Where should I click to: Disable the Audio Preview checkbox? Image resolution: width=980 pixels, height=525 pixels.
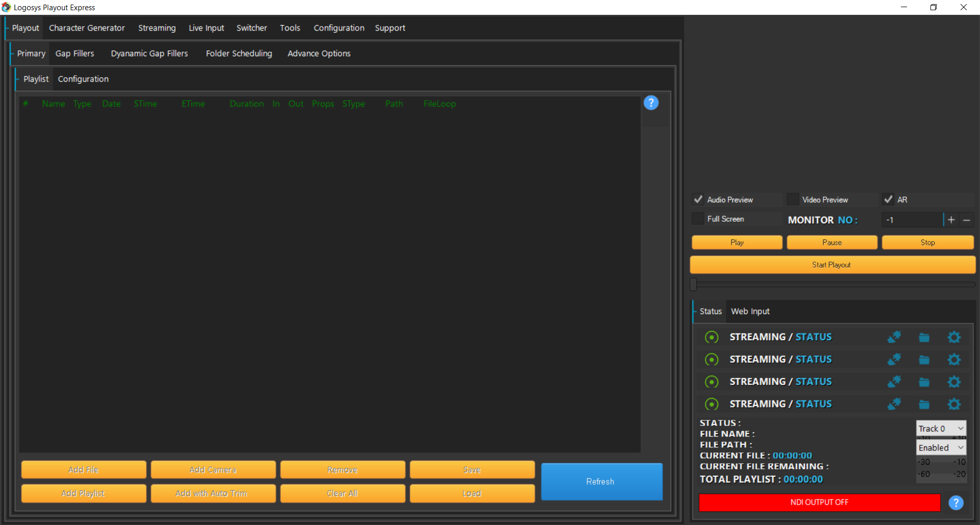(x=698, y=200)
